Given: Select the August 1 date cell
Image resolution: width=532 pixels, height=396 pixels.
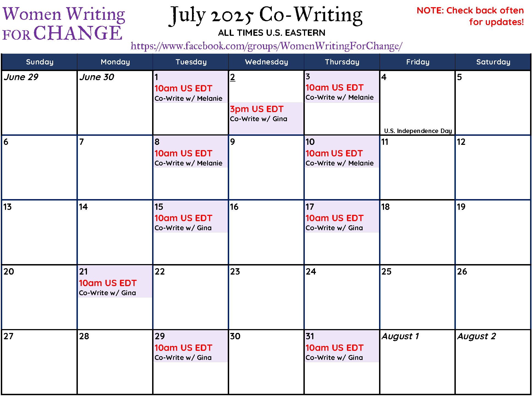Looking at the screenshot, I should point(417,362).
